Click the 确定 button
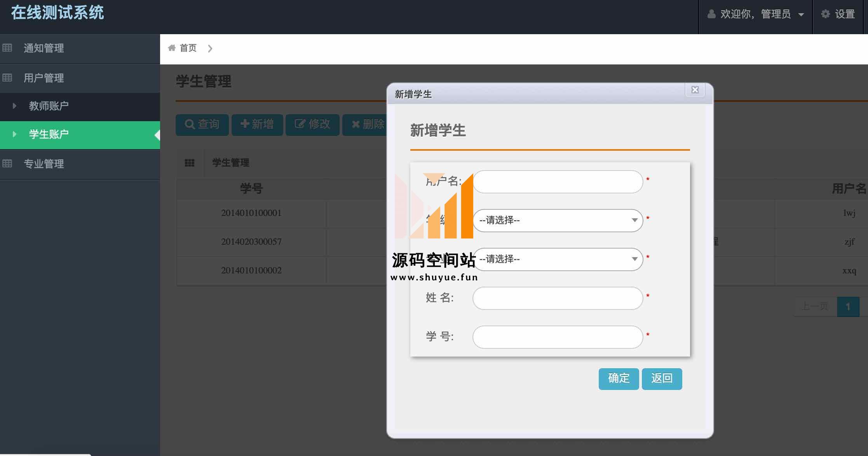 619,379
